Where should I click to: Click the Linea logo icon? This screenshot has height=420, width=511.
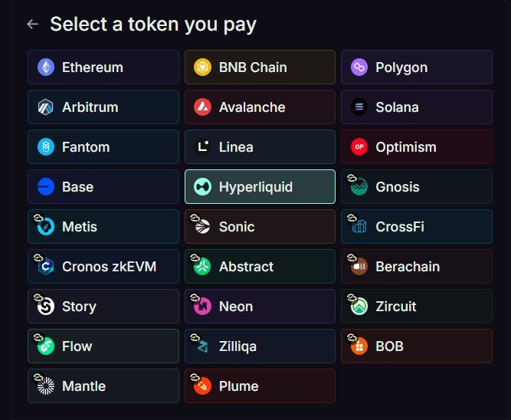point(203,146)
